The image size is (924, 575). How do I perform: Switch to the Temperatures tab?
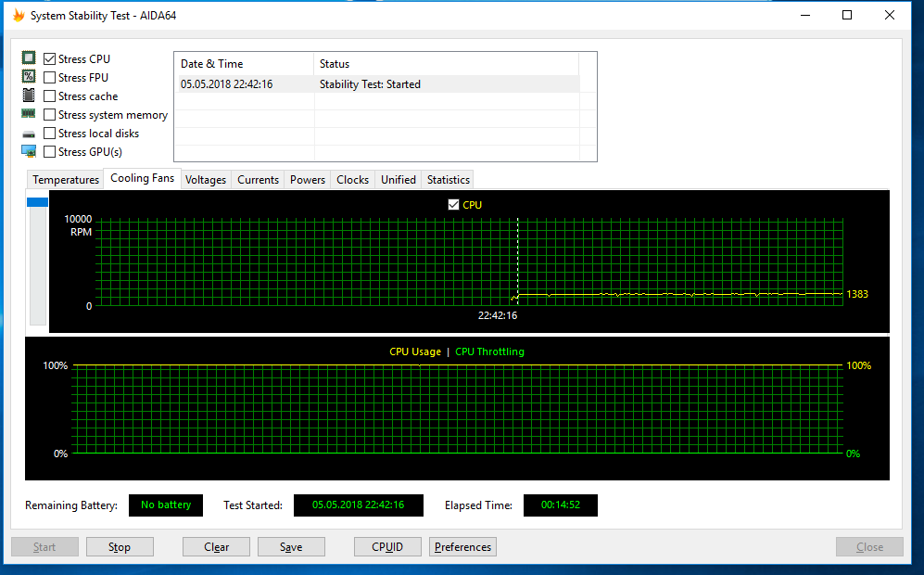coord(66,180)
